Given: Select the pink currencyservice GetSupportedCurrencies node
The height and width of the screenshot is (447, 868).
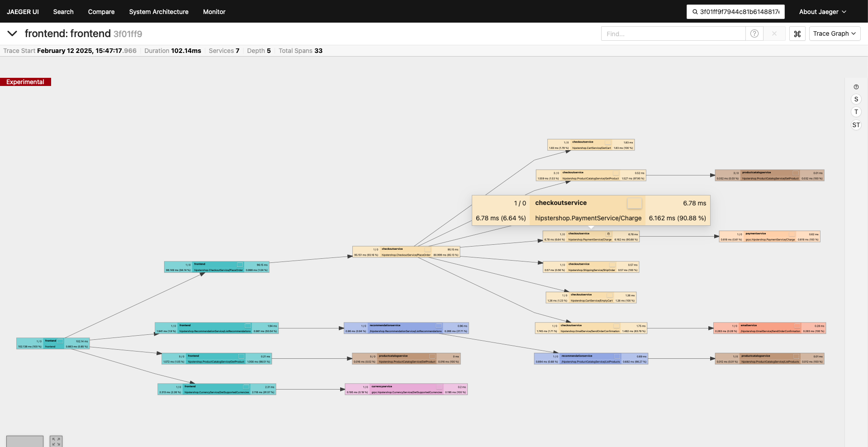Looking at the screenshot, I should click(406, 389).
